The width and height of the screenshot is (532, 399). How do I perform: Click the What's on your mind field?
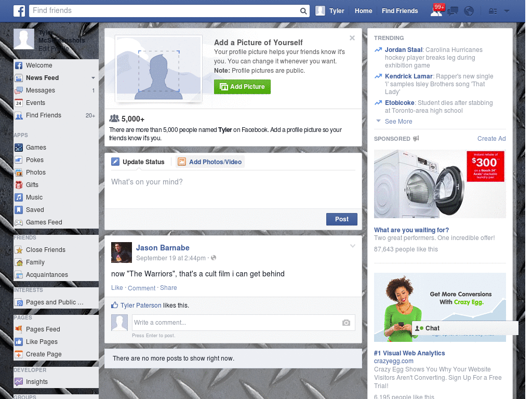pyautogui.click(x=233, y=189)
